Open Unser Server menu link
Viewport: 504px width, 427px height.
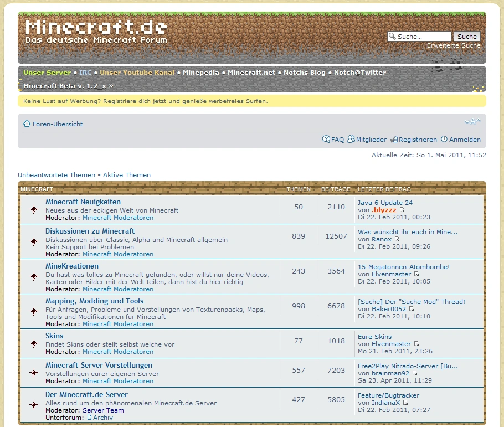[47, 73]
